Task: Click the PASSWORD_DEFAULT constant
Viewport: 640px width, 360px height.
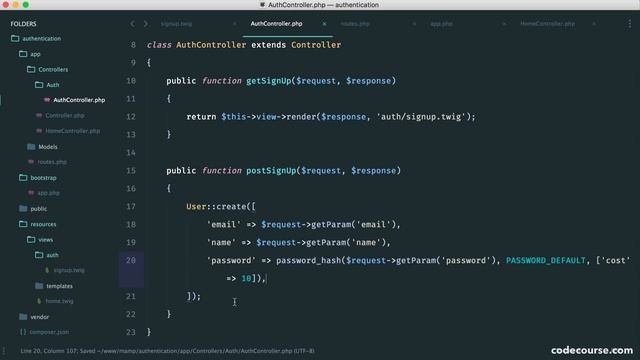Action: pos(546,260)
